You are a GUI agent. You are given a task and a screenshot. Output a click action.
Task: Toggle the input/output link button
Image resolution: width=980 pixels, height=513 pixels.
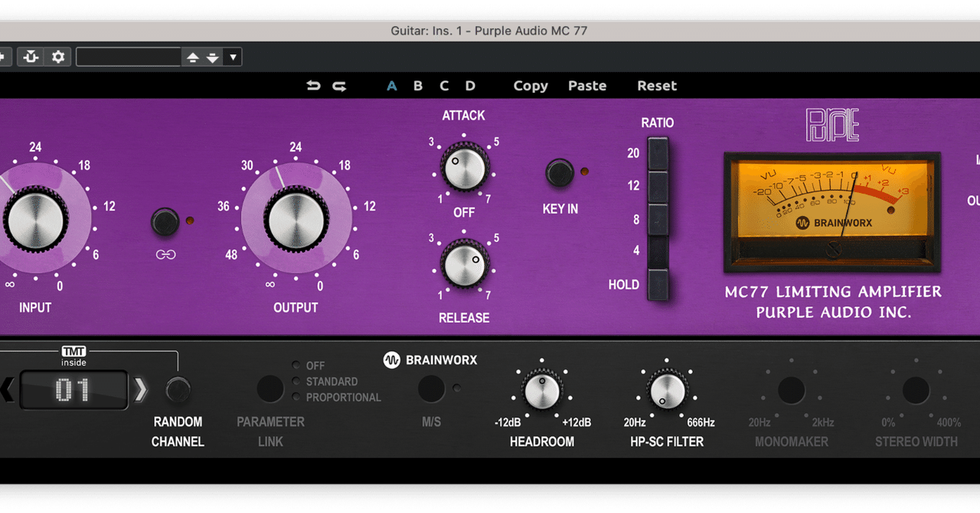pos(165,222)
